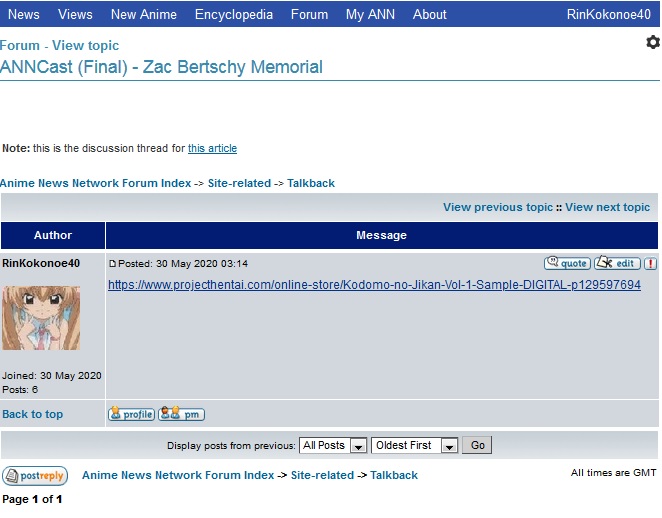Open the My ANN menu
This screenshot has width=662, height=518.
click(370, 14)
